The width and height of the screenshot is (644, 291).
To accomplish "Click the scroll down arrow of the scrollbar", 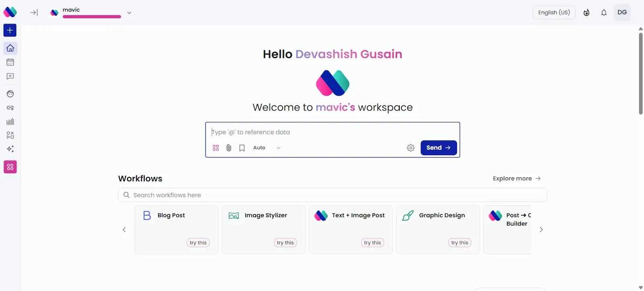I will (x=641, y=287).
